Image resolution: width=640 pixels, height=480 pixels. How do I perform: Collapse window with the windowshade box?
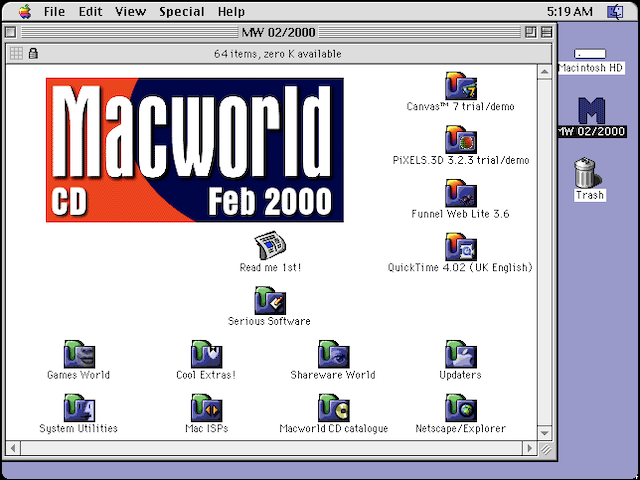547,32
